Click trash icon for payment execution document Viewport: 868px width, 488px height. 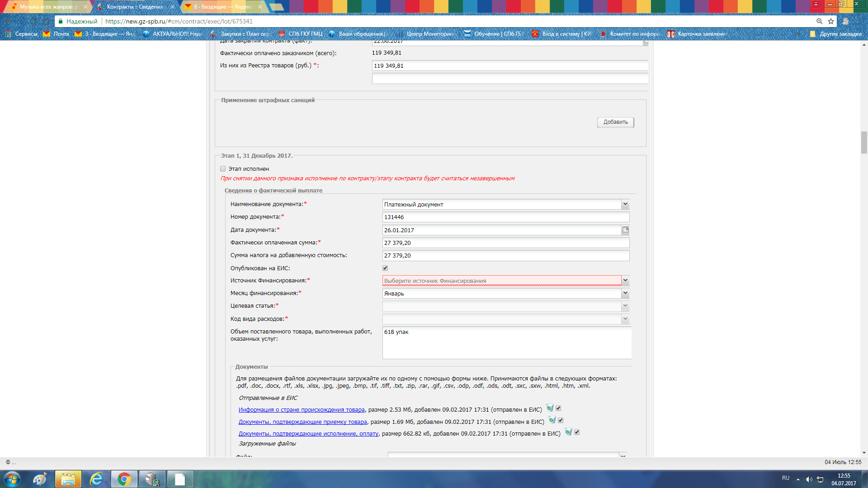pos(568,432)
